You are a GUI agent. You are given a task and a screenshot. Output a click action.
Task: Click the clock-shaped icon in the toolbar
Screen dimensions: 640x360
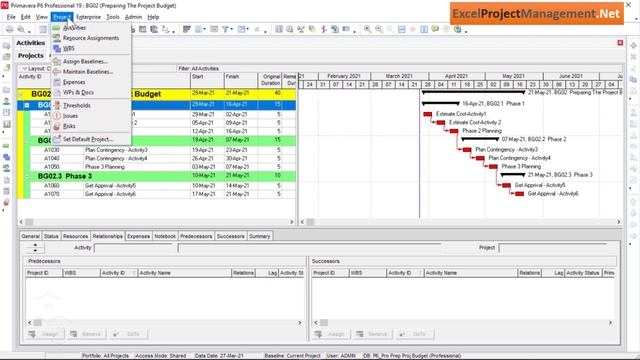click(290, 29)
